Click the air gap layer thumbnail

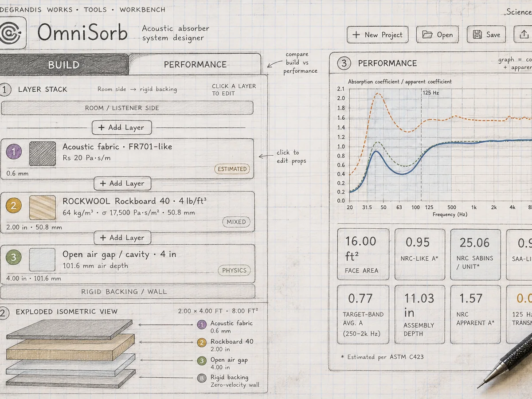(43, 260)
